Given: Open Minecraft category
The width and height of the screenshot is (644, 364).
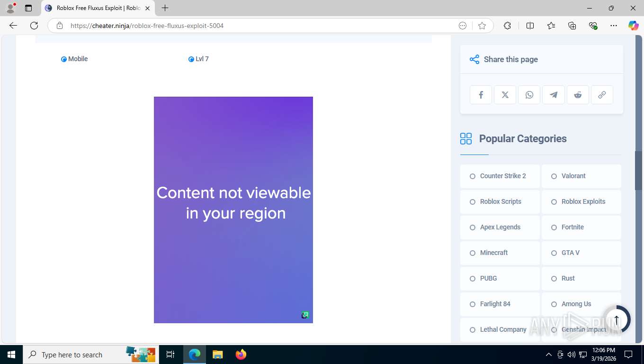Looking at the screenshot, I should 500,253.
